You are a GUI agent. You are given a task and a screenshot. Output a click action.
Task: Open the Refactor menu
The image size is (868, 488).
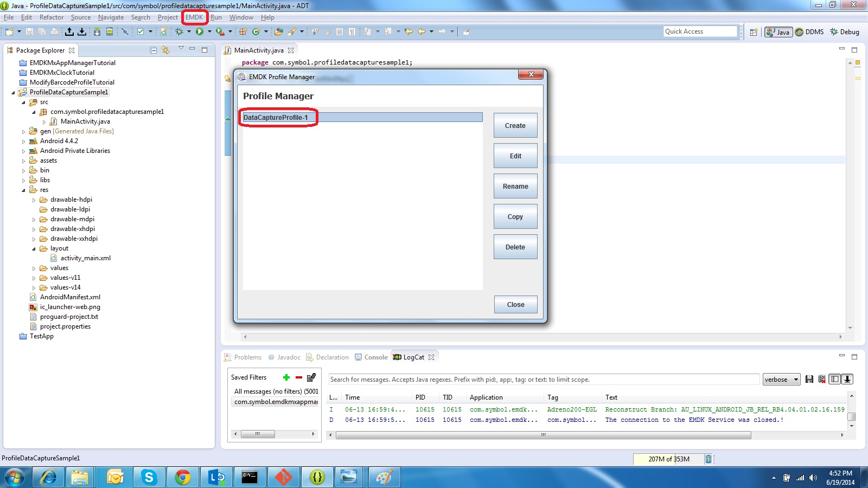[x=52, y=17]
